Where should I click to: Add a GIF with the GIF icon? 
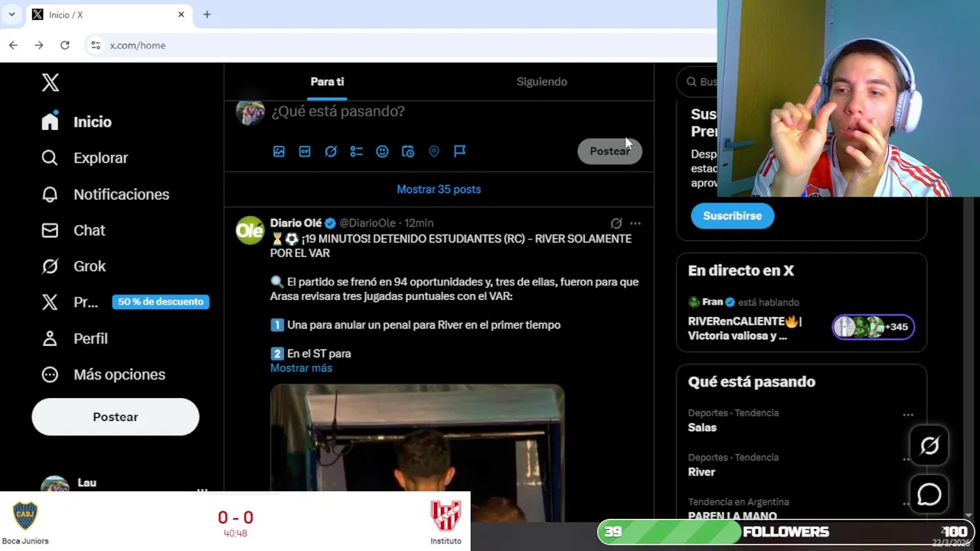pos(305,152)
